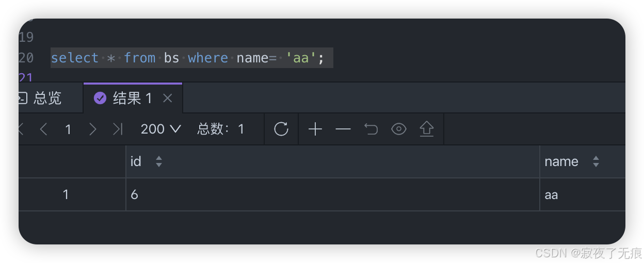Select the cell with id value 6

333,194
